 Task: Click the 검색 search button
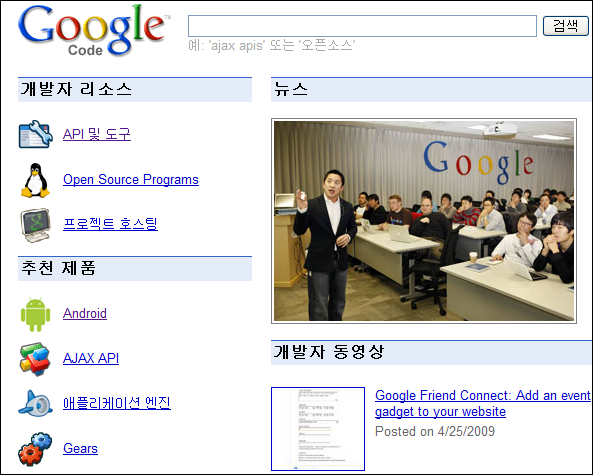(x=566, y=26)
